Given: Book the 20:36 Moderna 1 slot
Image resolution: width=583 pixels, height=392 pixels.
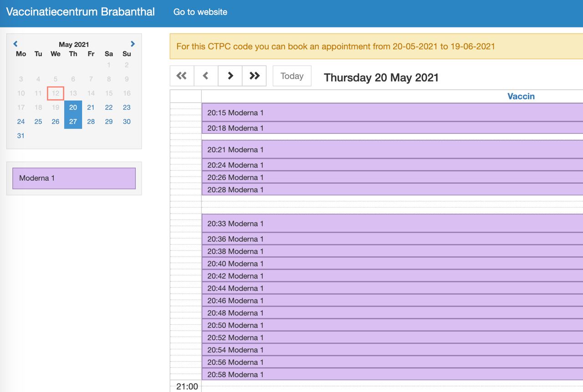Looking at the screenshot, I should pos(392,239).
